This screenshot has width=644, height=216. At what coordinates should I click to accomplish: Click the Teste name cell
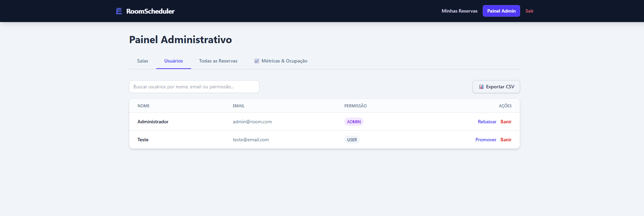(x=143, y=140)
